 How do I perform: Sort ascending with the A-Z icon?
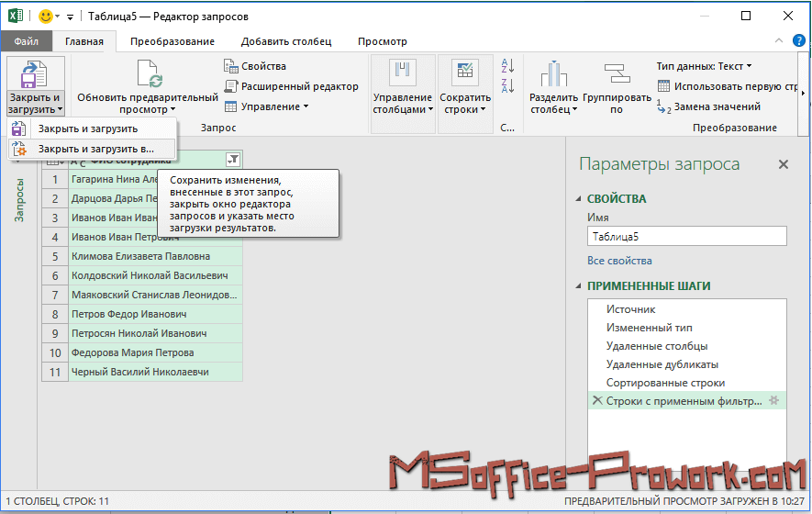[507, 66]
